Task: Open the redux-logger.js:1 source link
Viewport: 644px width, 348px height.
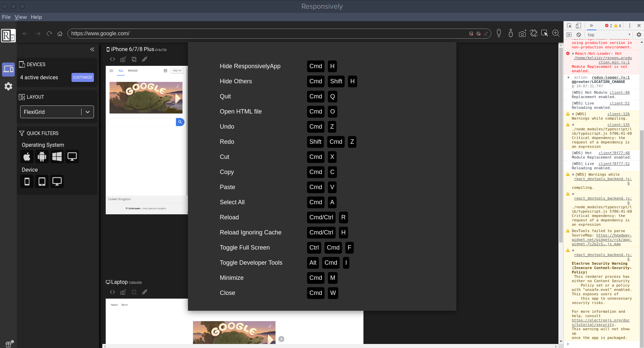Action: click(611, 77)
